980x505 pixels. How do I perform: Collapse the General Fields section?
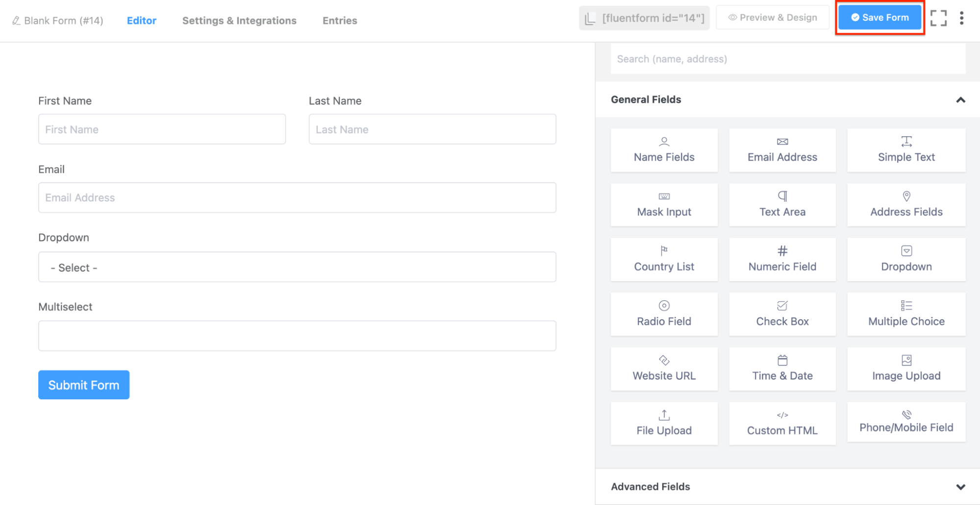960,100
